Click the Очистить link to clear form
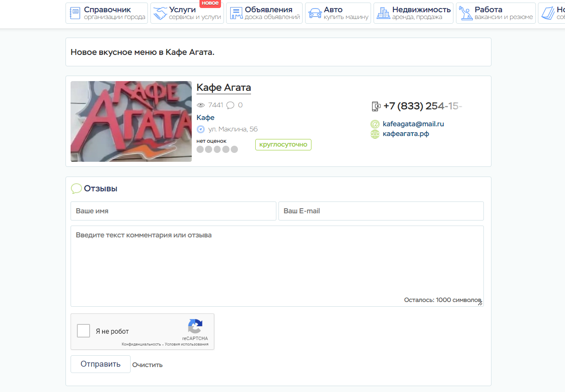Screen dimensions: 565x392 [147, 365]
